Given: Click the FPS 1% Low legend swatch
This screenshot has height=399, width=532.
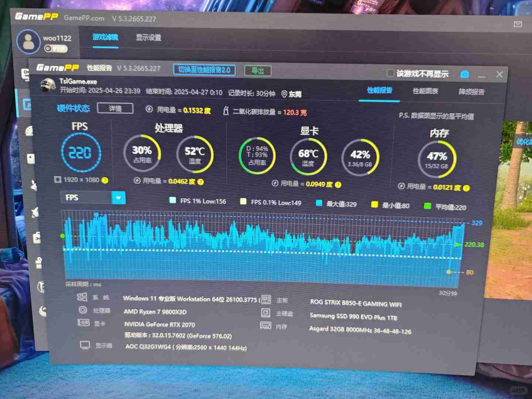Looking at the screenshot, I should click(173, 200).
